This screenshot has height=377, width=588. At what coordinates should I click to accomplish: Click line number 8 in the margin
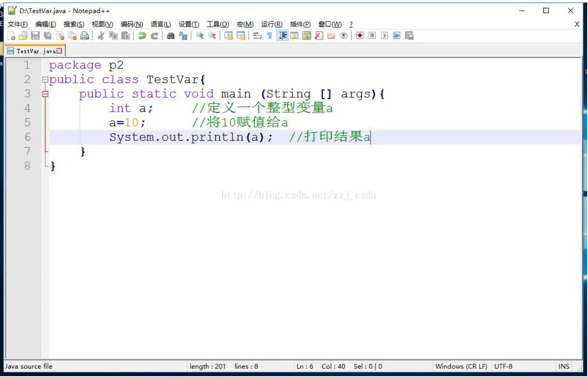pyautogui.click(x=27, y=166)
